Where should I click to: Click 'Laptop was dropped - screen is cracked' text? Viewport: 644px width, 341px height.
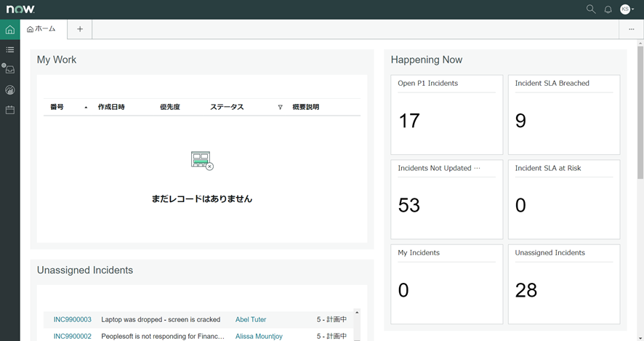pyautogui.click(x=161, y=319)
